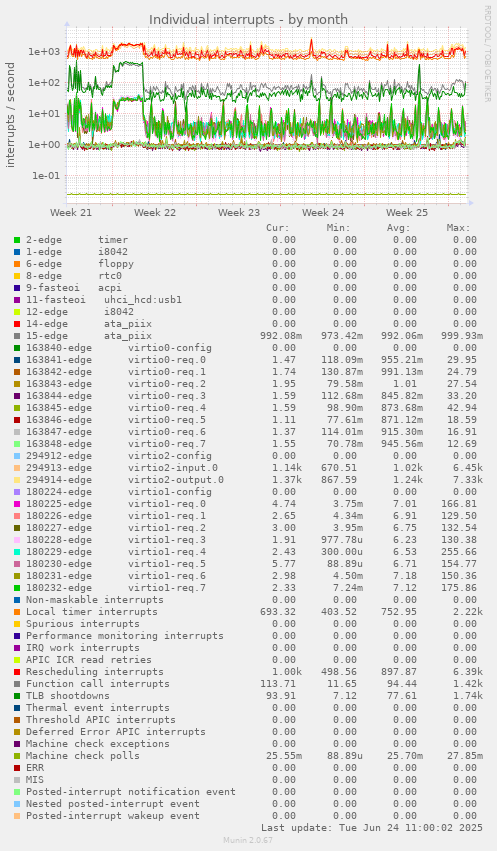Click the RRDTOOL / TOBI OETIKER watermark

coord(487,53)
